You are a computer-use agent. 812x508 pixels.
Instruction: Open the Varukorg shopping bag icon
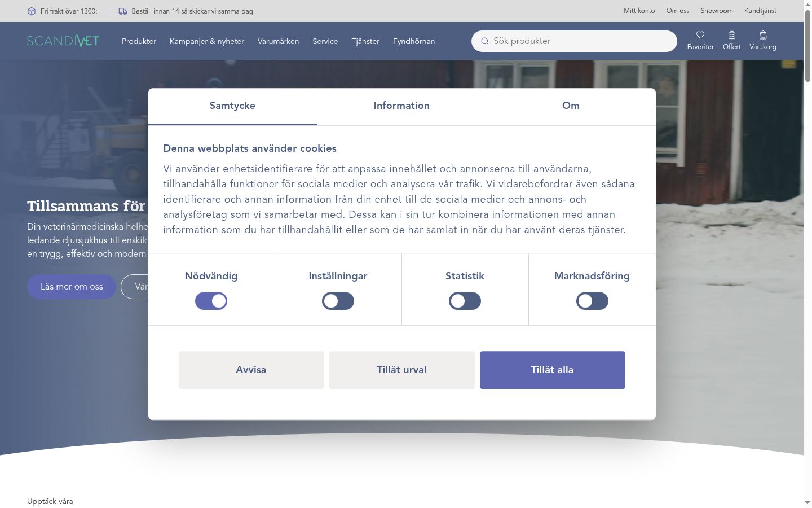pyautogui.click(x=763, y=35)
